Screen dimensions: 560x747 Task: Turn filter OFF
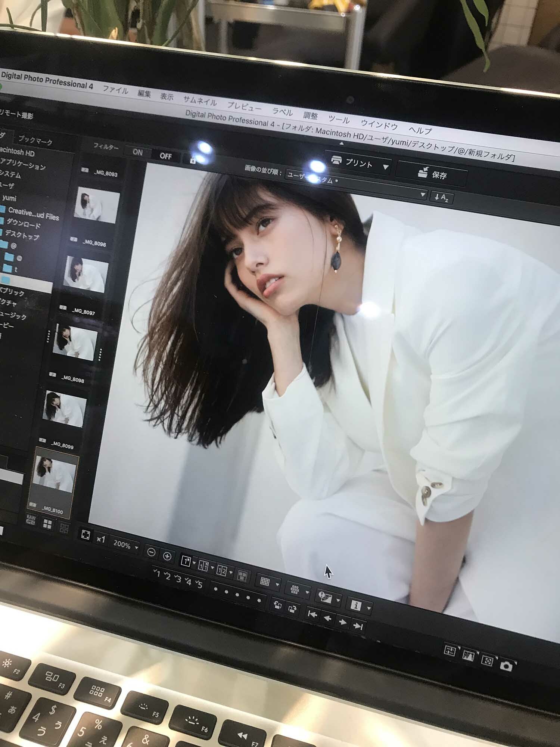[166, 156]
